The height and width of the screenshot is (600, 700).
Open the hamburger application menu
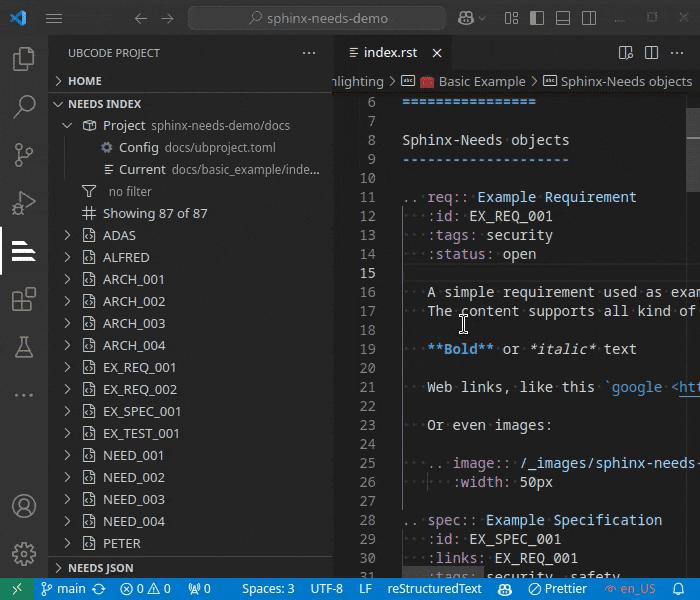(54, 18)
